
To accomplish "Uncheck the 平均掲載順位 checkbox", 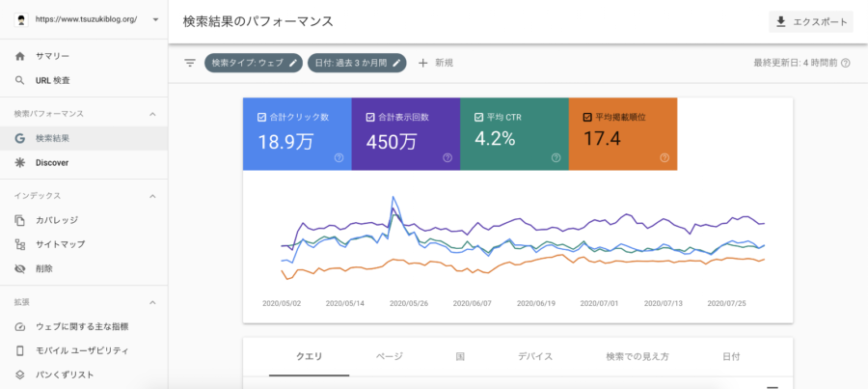I will click(x=587, y=118).
